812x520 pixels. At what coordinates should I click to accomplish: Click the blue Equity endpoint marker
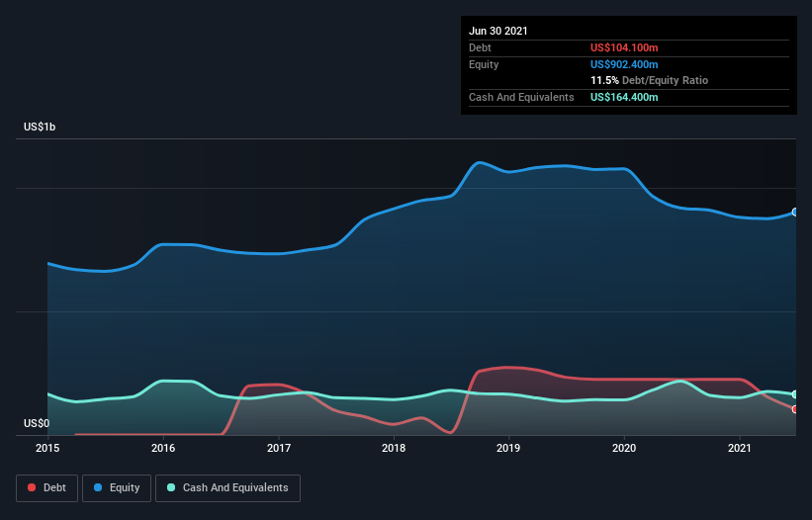(795, 213)
